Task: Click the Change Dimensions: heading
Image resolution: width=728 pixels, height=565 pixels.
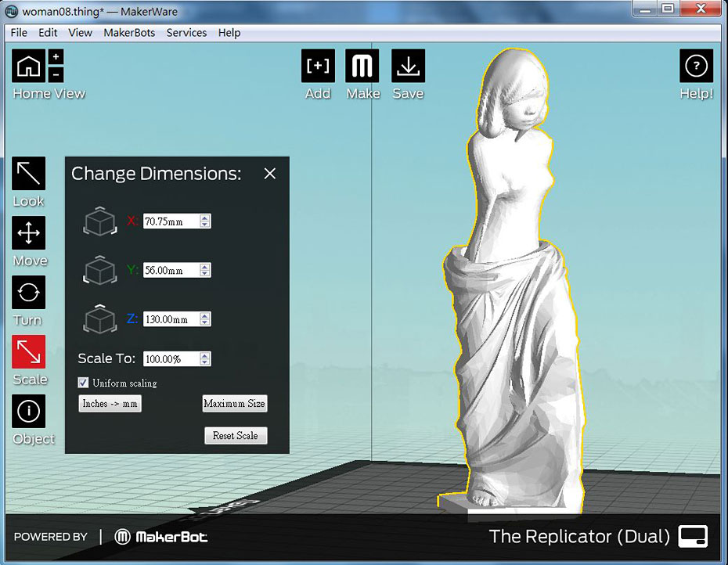Action: 157,174
